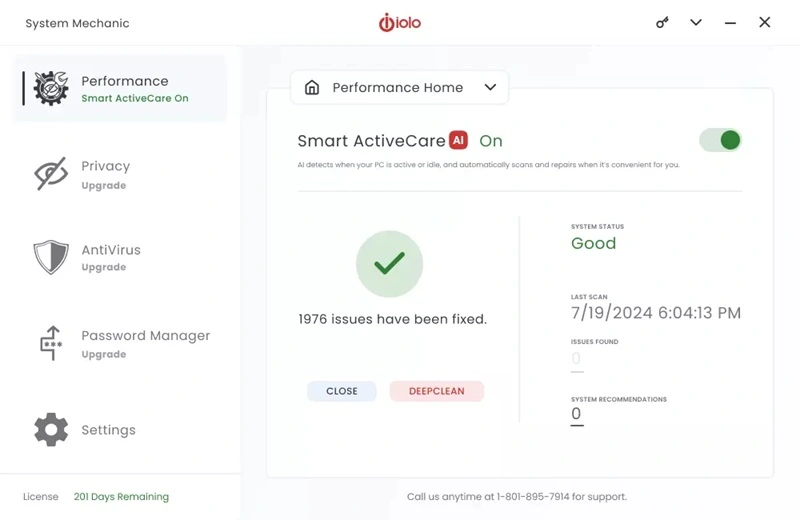Start a DEEPCLEAN
The image size is (800, 520).
[x=437, y=391]
